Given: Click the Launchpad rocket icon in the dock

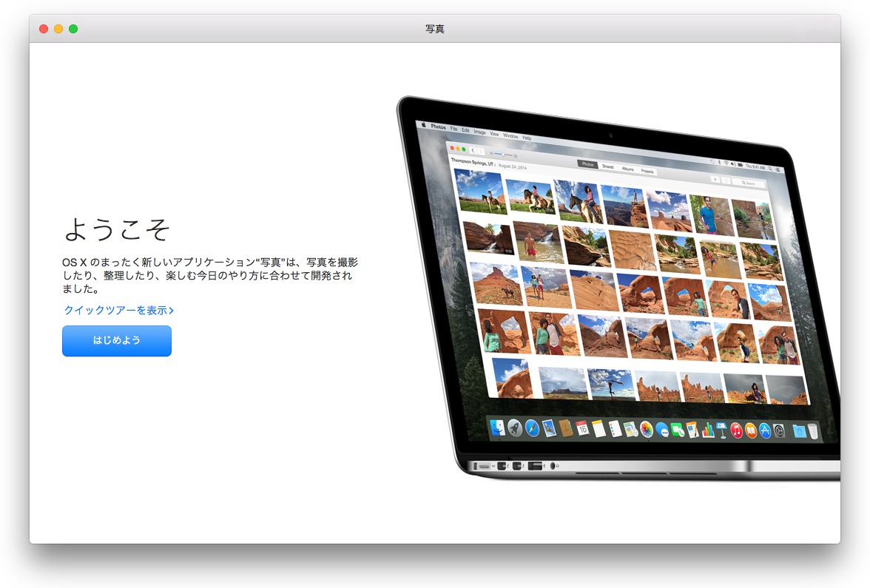Looking at the screenshot, I should click(514, 427).
